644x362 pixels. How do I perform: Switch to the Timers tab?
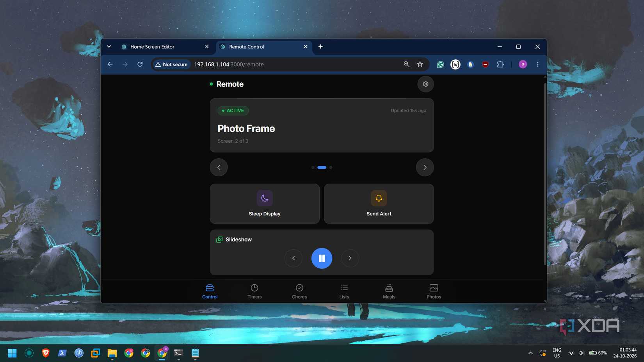tap(254, 291)
